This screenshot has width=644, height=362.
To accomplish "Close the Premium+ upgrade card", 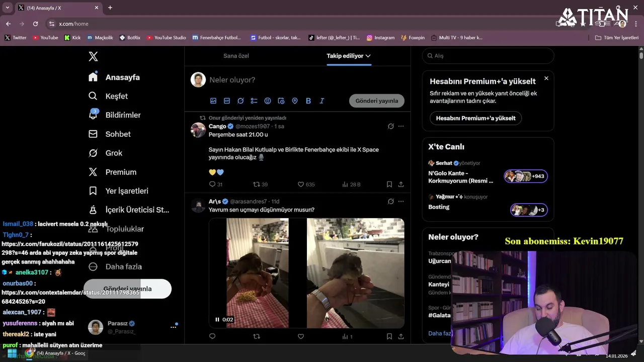I will [546, 78].
